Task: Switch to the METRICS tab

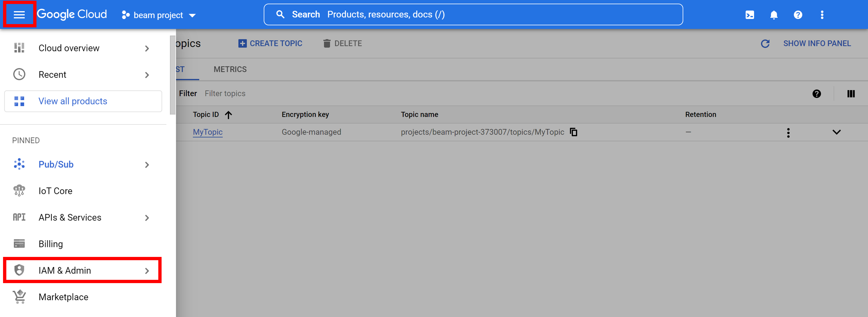Action: [x=230, y=69]
